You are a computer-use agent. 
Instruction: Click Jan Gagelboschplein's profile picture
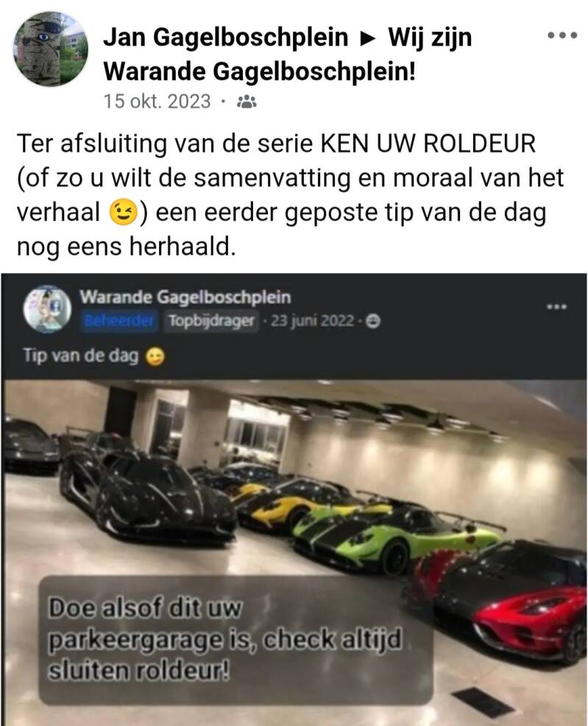coord(51,49)
